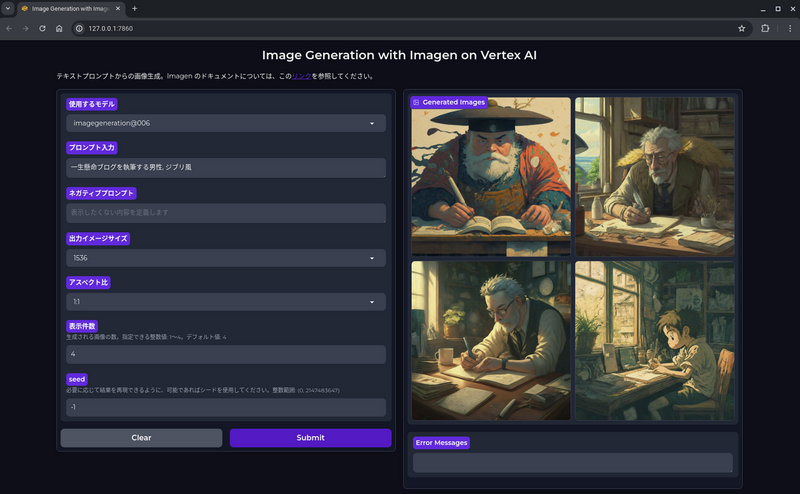Open the リンク documentation link
Screen dimensions: 800x494
[302, 76]
